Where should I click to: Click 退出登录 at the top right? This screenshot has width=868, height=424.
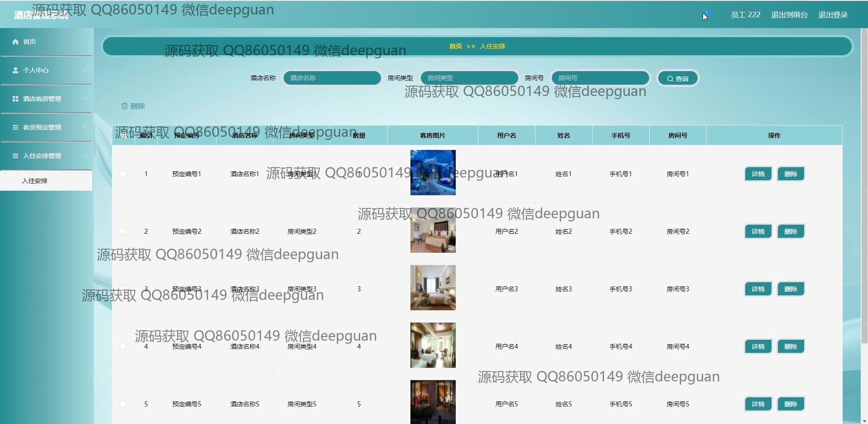pos(833,14)
